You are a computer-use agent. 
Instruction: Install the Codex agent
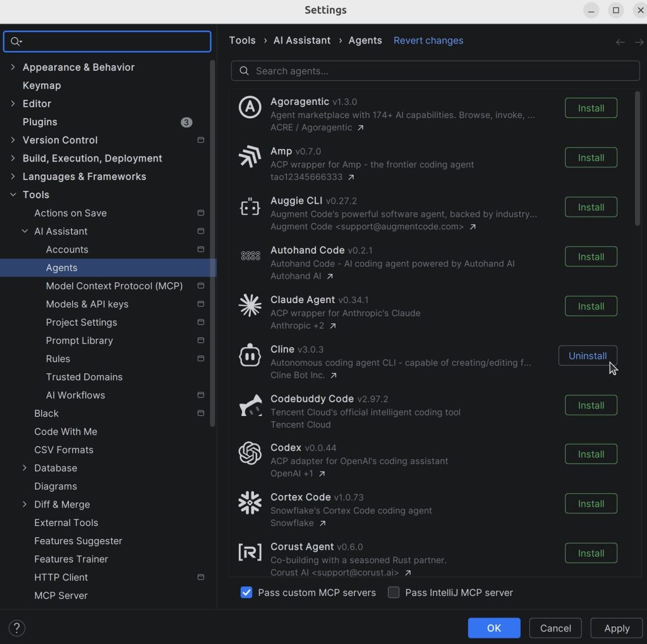click(591, 454)
